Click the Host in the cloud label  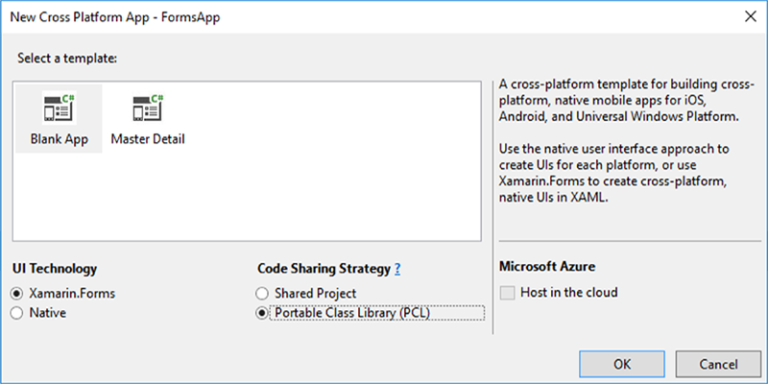[x=569, y=293]
